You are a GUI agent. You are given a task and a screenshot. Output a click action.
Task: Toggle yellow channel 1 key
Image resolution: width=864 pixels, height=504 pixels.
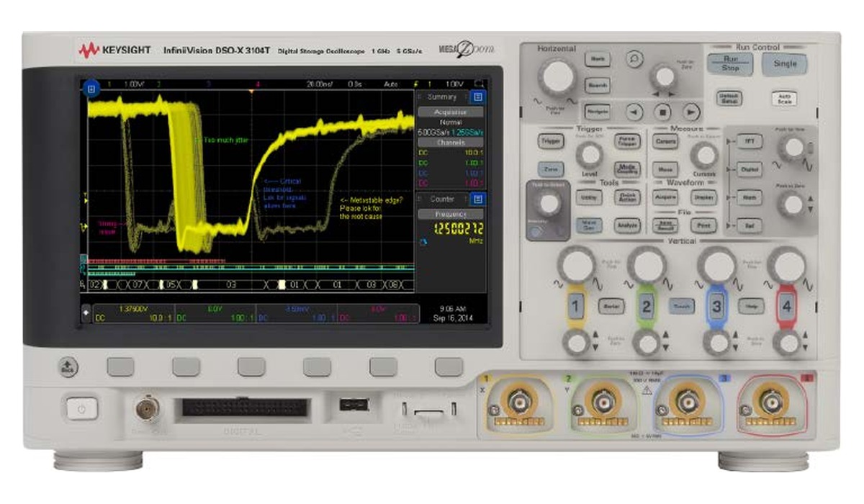[x=577, y=307]
